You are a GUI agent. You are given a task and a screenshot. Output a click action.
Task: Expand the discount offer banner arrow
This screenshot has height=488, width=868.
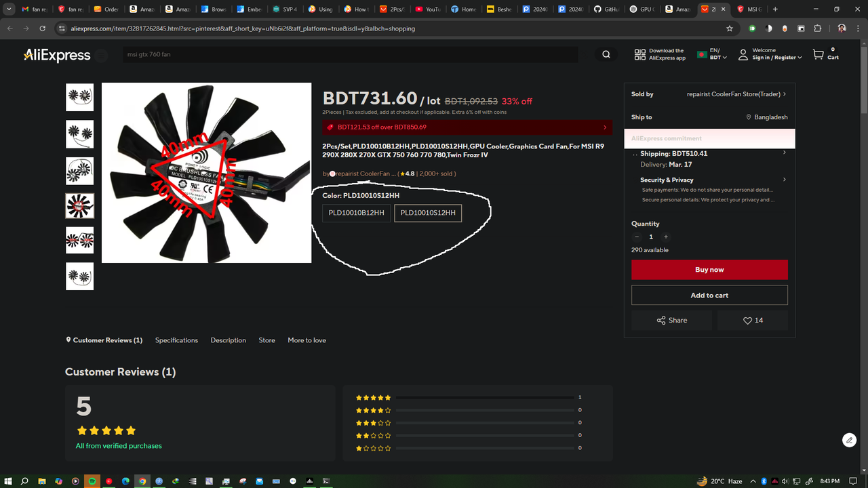pos(605,127)
